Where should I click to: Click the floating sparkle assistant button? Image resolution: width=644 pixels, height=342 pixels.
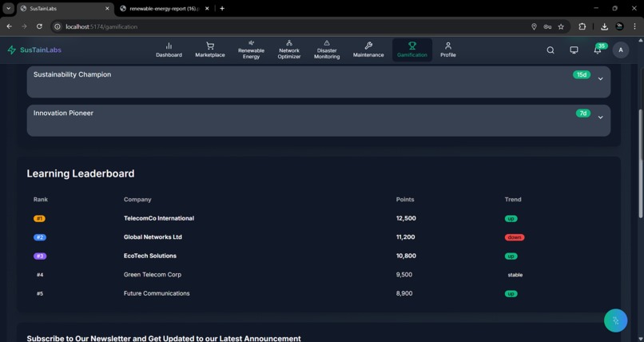point(616,320)
